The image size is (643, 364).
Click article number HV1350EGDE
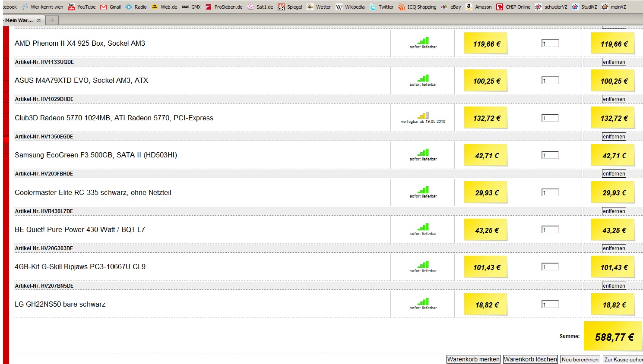pos(44,137)
